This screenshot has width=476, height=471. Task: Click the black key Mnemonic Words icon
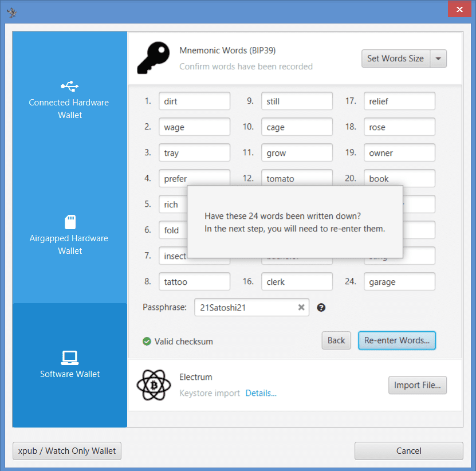[154, 58]
